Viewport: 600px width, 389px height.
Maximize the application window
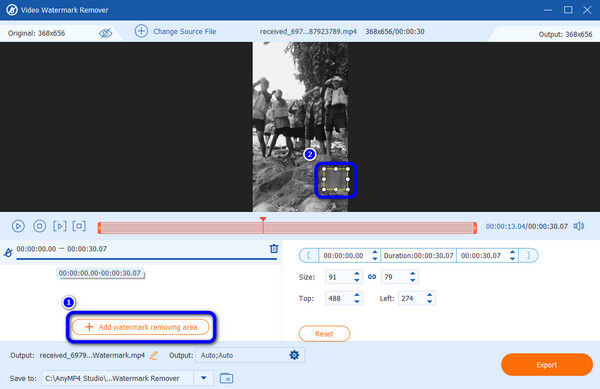568,10
